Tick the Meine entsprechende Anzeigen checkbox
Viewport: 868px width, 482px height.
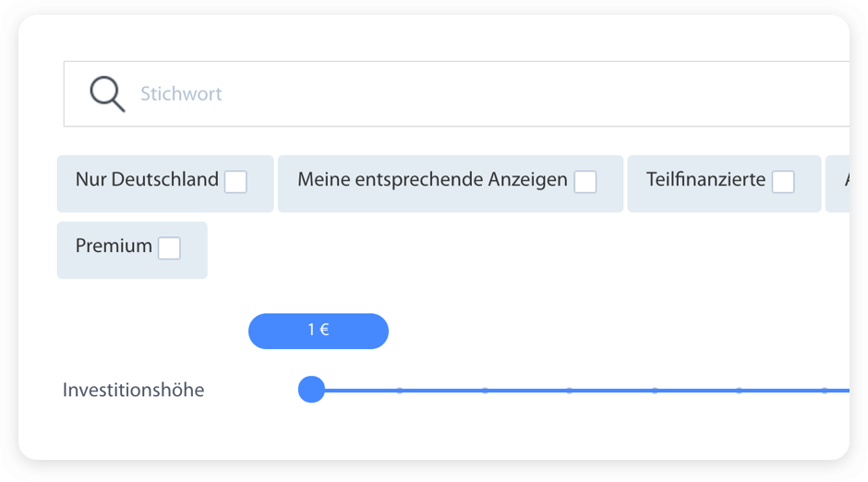585,182
